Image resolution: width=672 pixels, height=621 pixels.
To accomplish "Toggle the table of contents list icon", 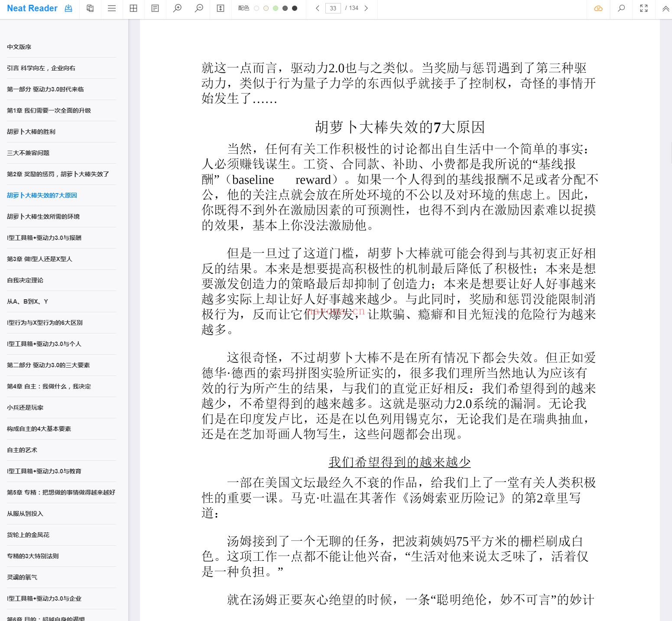I will [x=112, y=8].
